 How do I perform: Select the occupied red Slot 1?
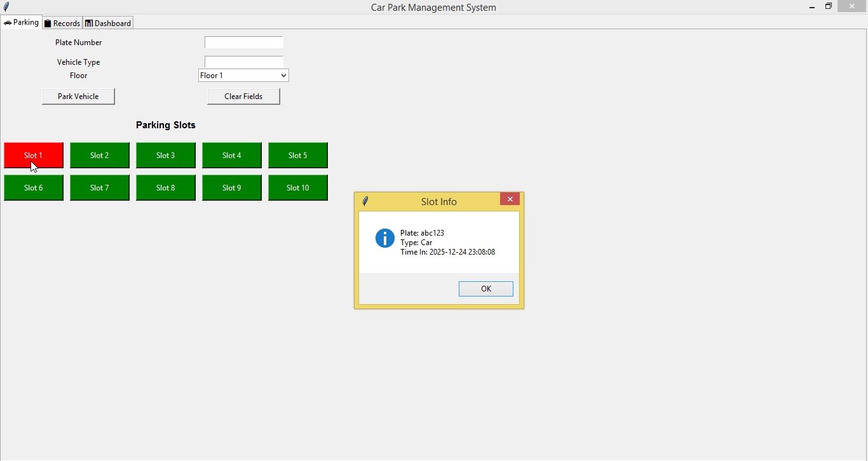click(34, 156)
